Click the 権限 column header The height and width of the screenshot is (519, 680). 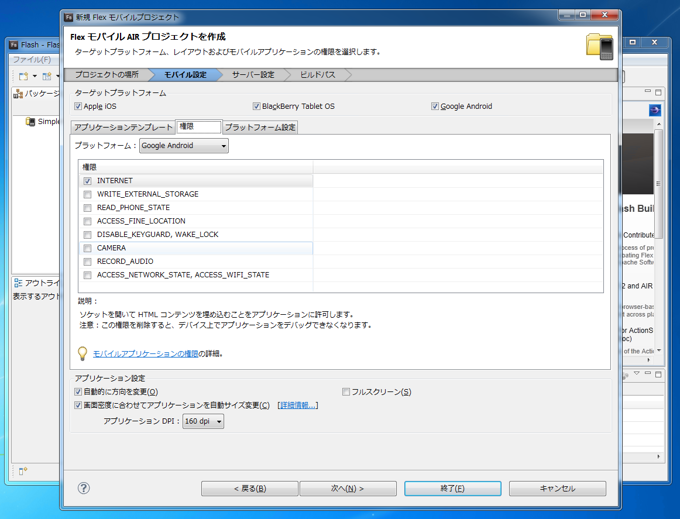196,167
